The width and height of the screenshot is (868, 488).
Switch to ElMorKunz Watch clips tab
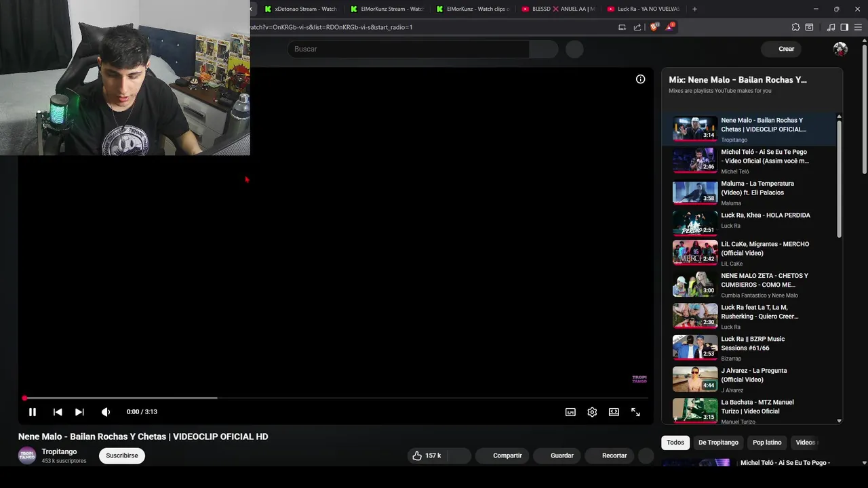point(473,9)
